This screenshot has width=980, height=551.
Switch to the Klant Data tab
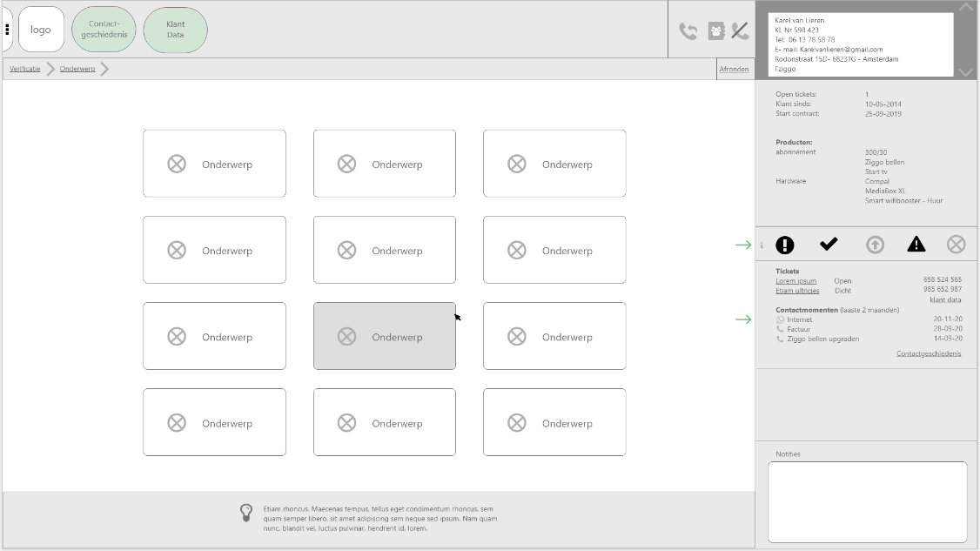(175, 30)
